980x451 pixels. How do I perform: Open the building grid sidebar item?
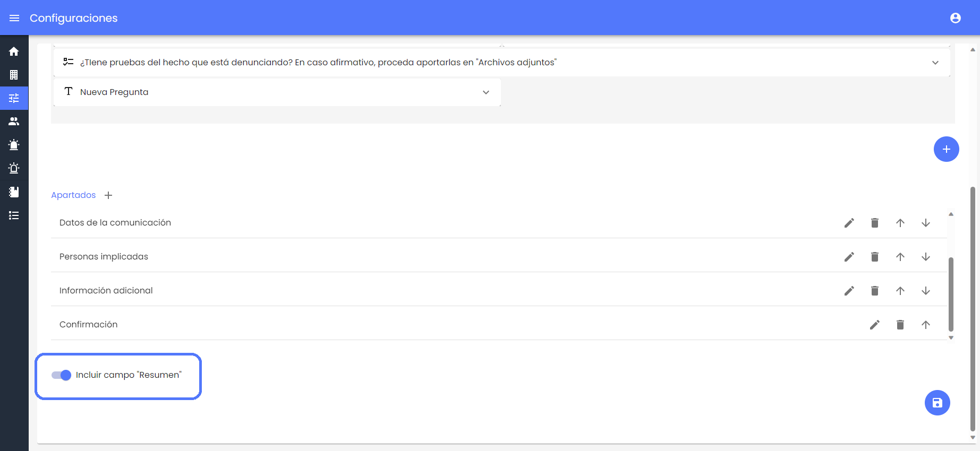click(14, 75)
